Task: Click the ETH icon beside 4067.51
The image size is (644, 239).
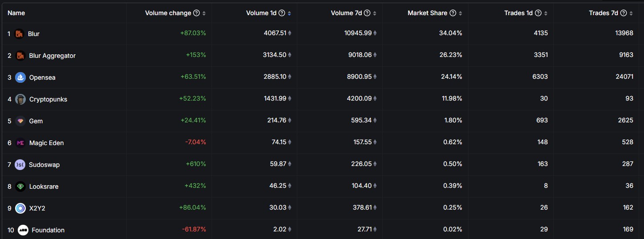Action: [x=290, y=33]
